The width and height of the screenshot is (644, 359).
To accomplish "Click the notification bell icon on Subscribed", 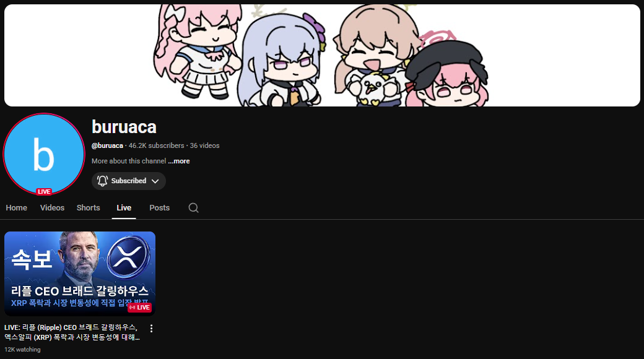I will click(102, 181).
